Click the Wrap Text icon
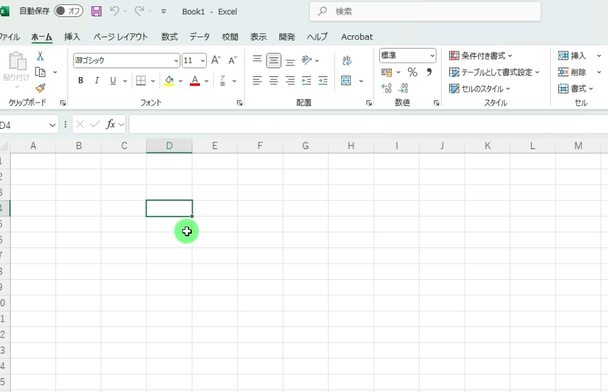Image resolution: width=608 pixels, height=392 pixels. tap(347, 60)
